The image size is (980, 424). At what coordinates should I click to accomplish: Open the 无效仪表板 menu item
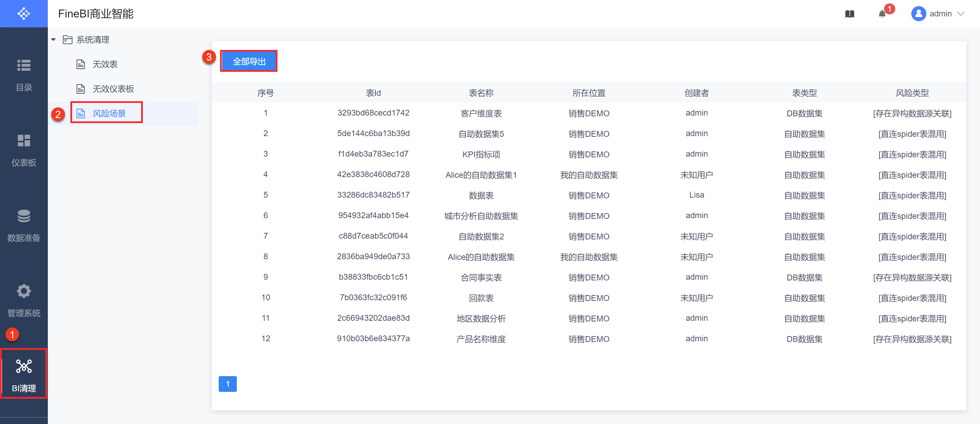113,89
